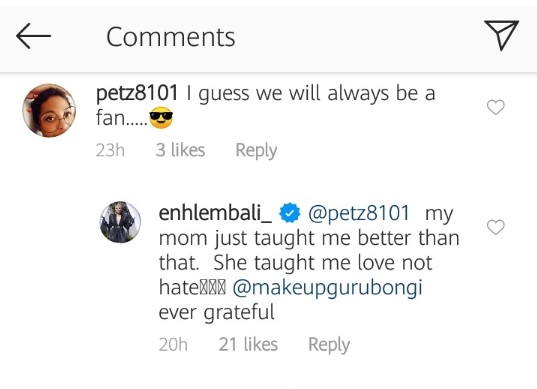
Task: Tap the 20h timestamp
Action: point(173,344)
